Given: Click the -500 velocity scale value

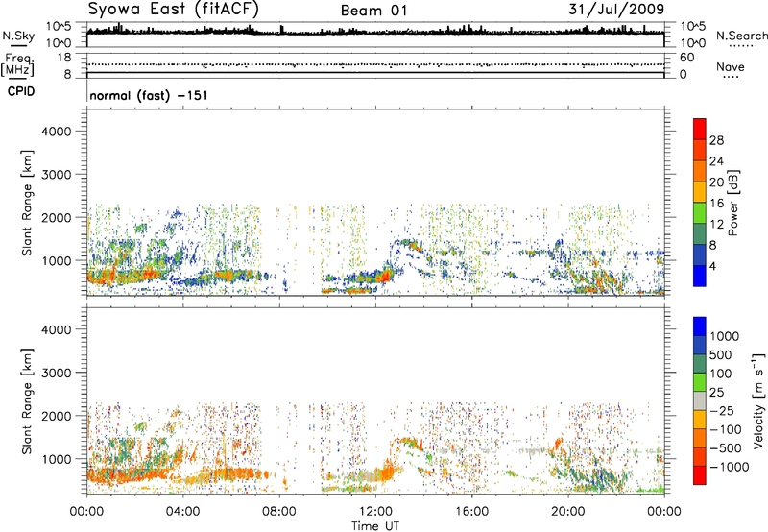Looking at the screenshot, I should 725,448.
